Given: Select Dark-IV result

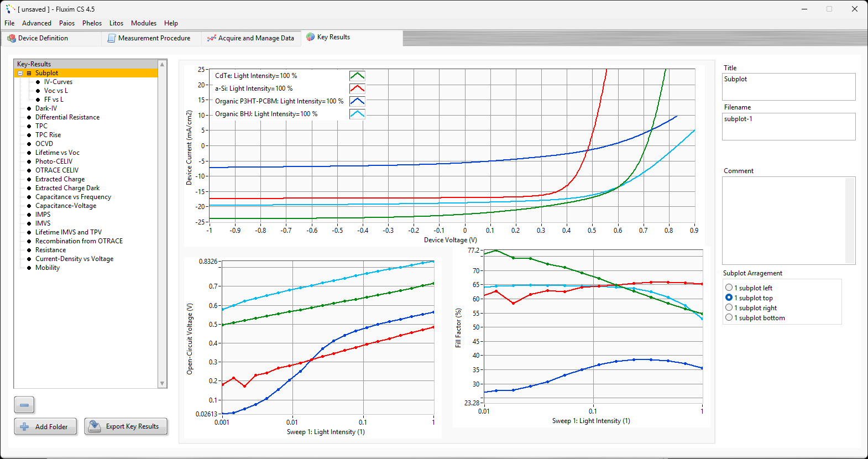Looking at the screenshot, I should pyautogui.click(x=46, y=108).
